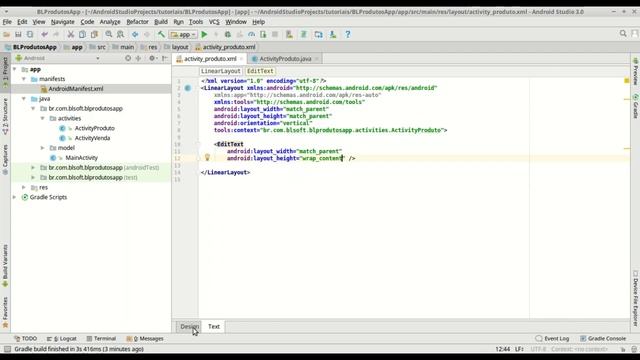Click the SDK Manager download icon
Screen dimensions: 640x360
click(x=333, y=35)
